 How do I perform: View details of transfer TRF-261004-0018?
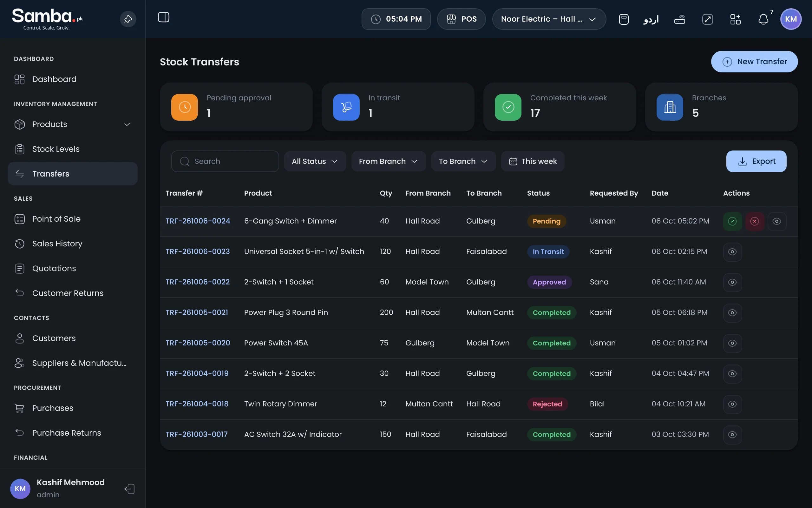pos(732,404)
